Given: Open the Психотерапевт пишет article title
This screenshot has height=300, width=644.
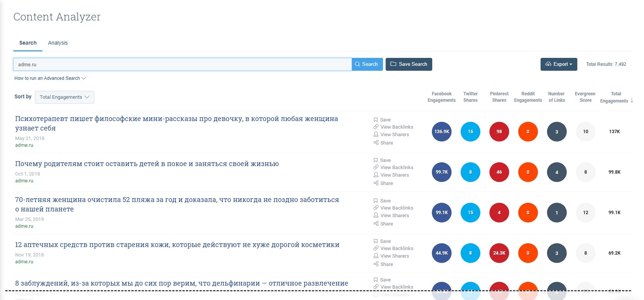Looking at the screenshot, I should [x=177, y=123].
